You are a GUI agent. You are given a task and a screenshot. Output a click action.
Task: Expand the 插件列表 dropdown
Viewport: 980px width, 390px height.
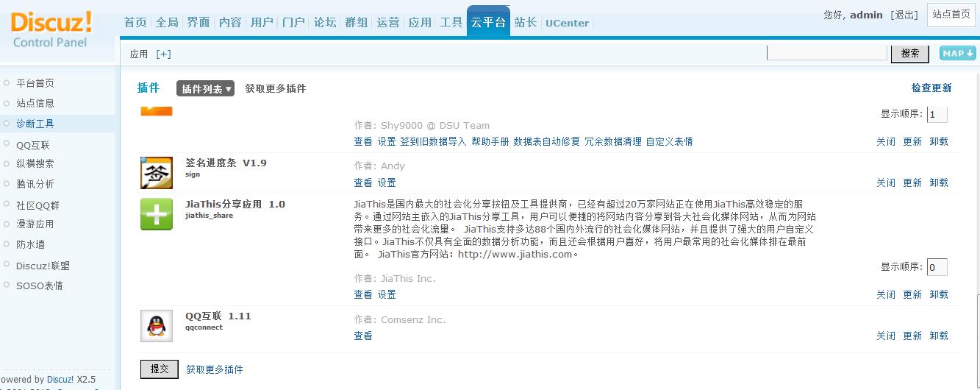tap(205, 88)
